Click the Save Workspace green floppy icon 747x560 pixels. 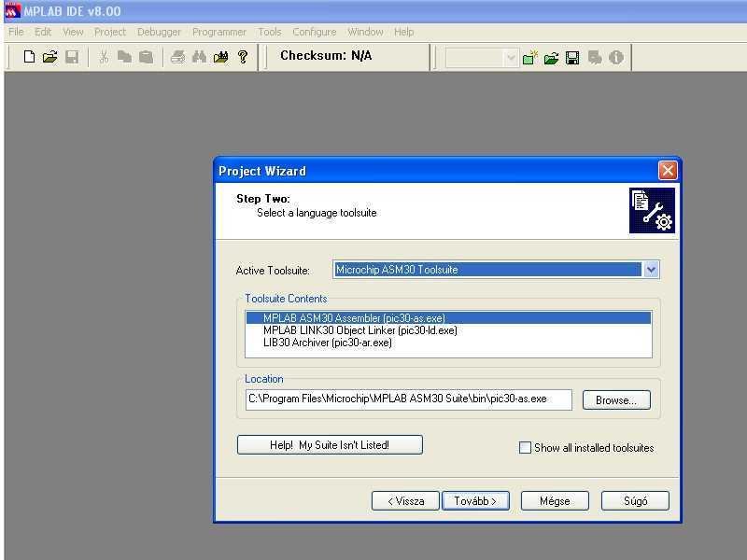(572, 58)
